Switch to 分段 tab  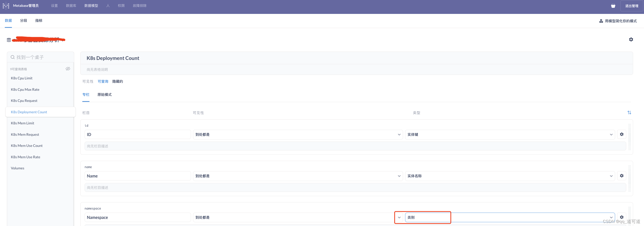[x=24, y=20]
